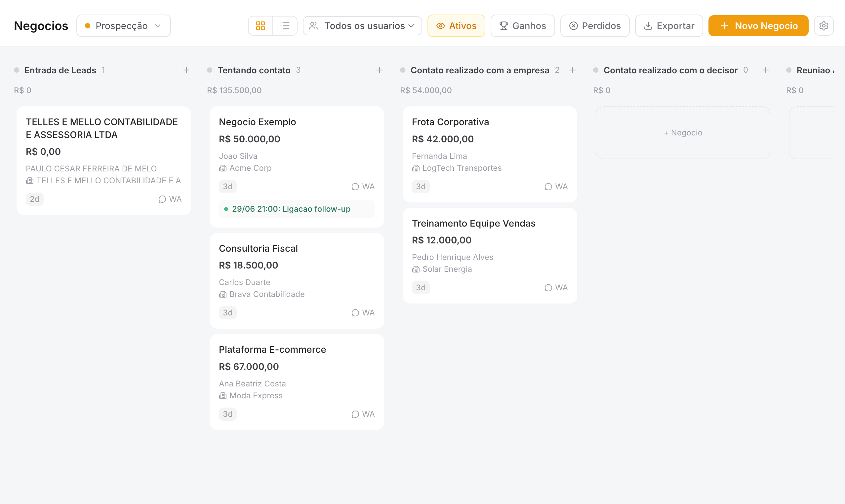Click Contato realizado com o decisor header
Viewport: 845px width, 504px height.
tap(670, 70)
